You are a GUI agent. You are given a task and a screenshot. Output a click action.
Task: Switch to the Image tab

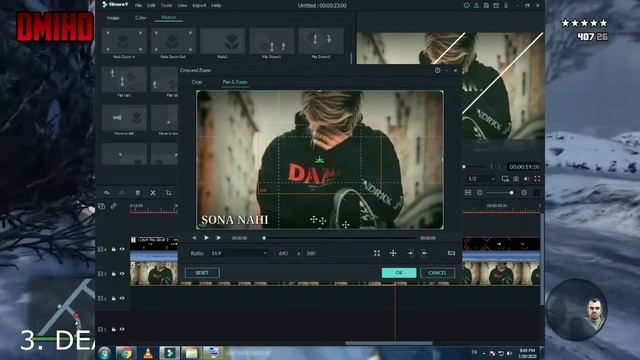[113, 18]
